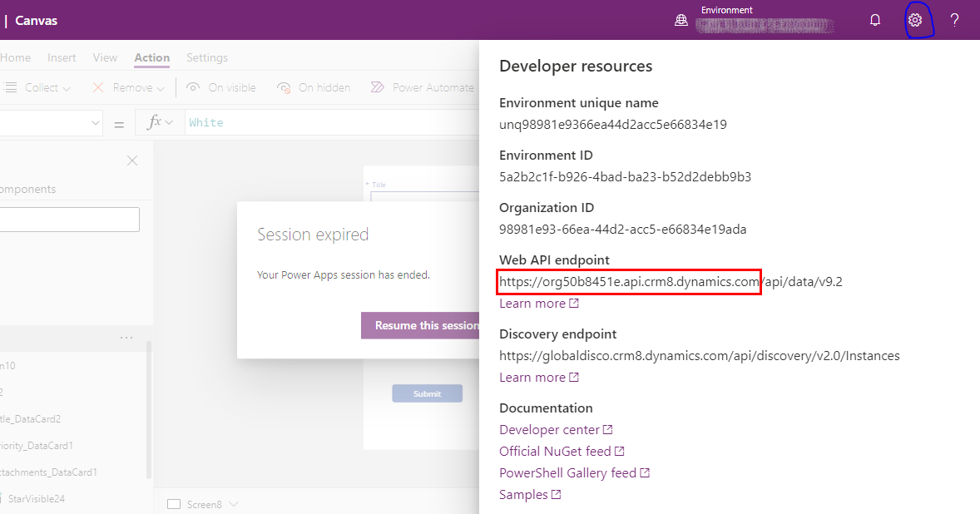
Task: Toggle the Screen8 checkbox in footer
Action: pos(173,504)
